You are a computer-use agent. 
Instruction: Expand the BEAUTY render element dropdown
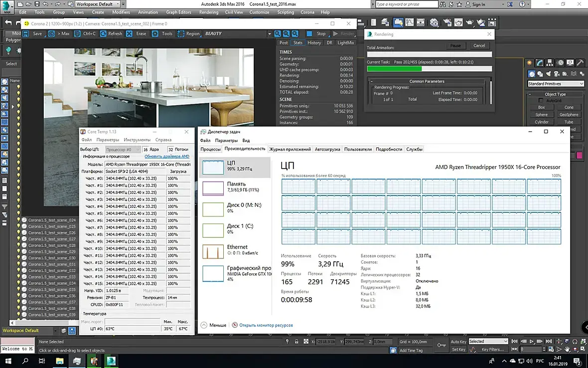[x=270, y=34]
